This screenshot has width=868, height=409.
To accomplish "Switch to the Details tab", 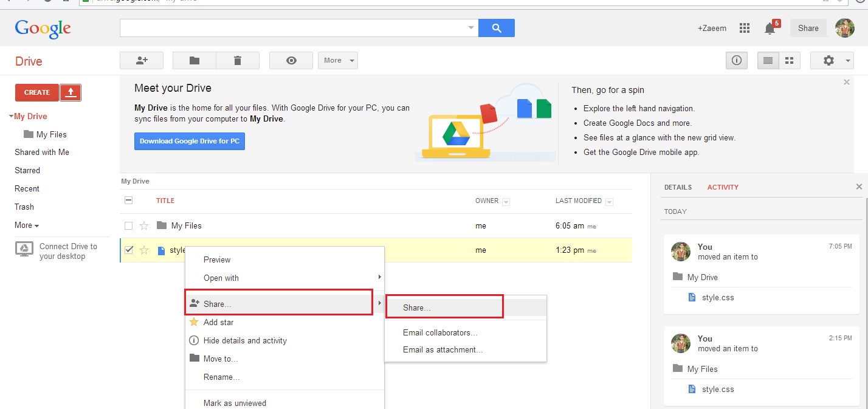I will (x=678, y=187).
